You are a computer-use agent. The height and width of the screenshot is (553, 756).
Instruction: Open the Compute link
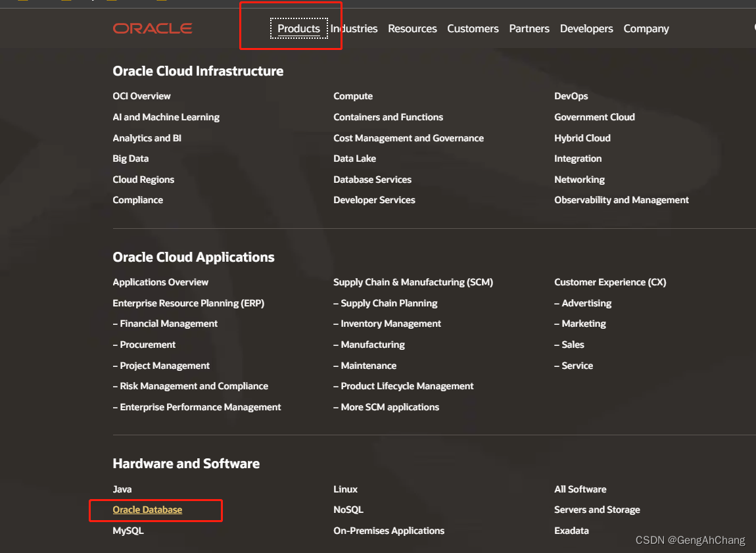point(353,96)
